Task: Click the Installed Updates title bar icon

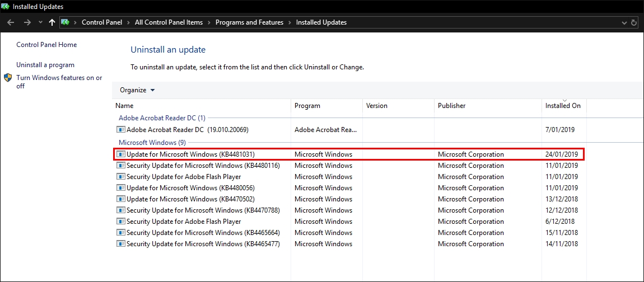Action: click(x=6, y=7)
